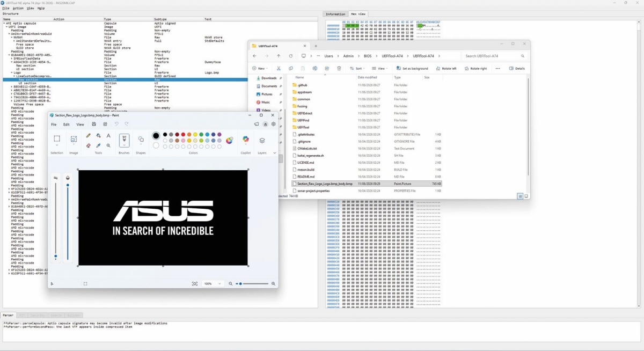Switch to the Information tab in UEFITool
The height and width of the screenshot is (351, 644).
pos(335,13)
